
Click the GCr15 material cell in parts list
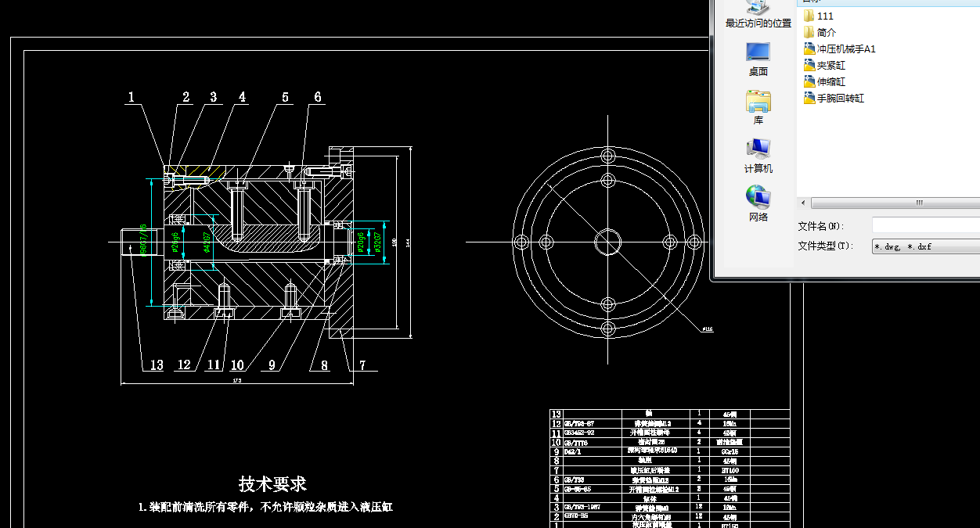(730, 451)
